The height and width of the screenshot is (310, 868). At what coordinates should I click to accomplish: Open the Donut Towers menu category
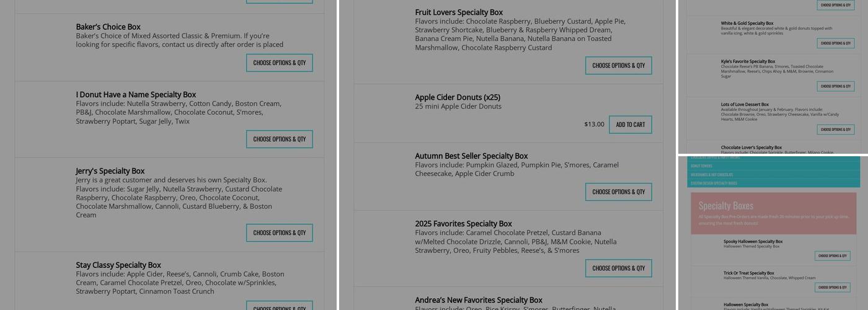point(701,166)
